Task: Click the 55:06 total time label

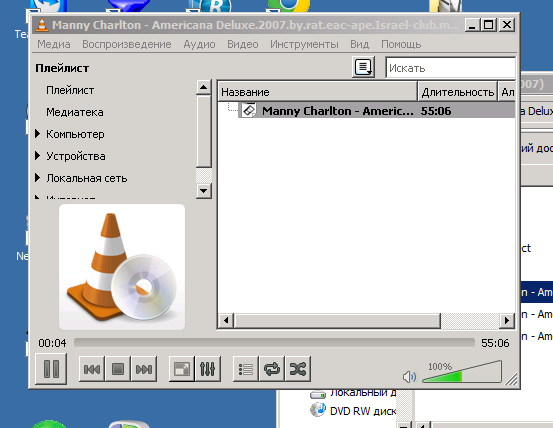Action: coord(495,343)
